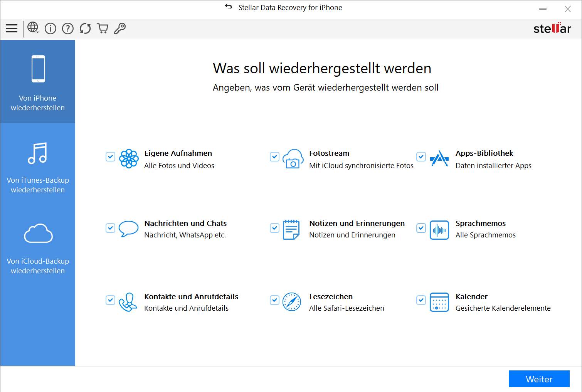Uncheck Nachrichten und Chats checkbox

[x=110, y=228]
